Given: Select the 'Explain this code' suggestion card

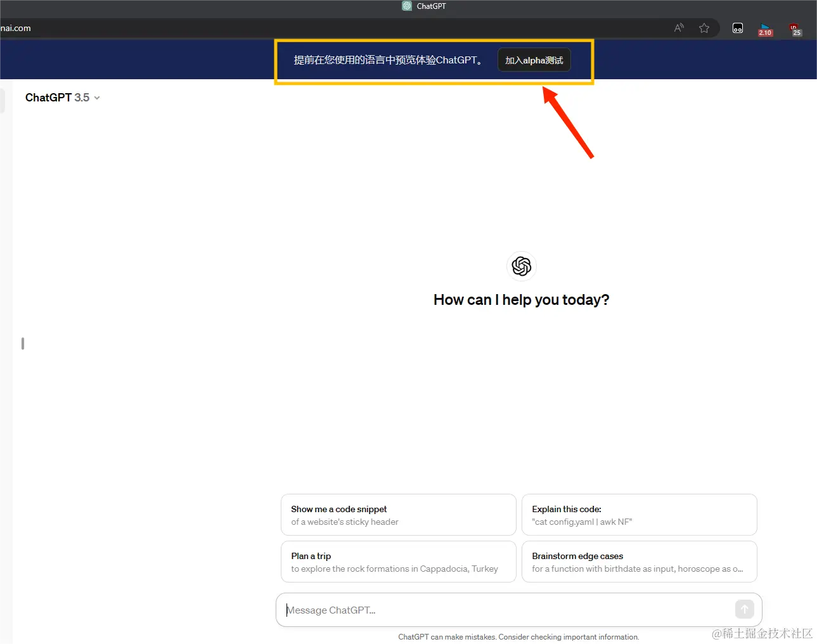Looking at the screenshot, I should (640, 515).
